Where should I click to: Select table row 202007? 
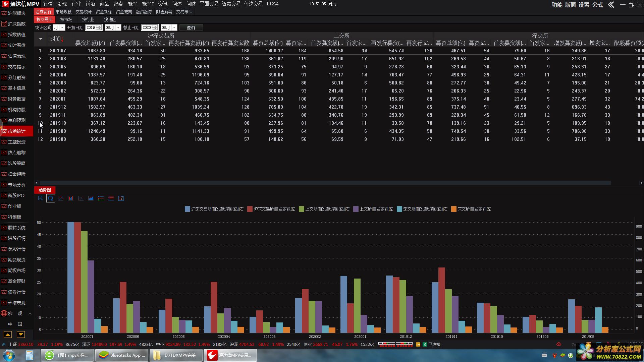click(x=339, y=51)
